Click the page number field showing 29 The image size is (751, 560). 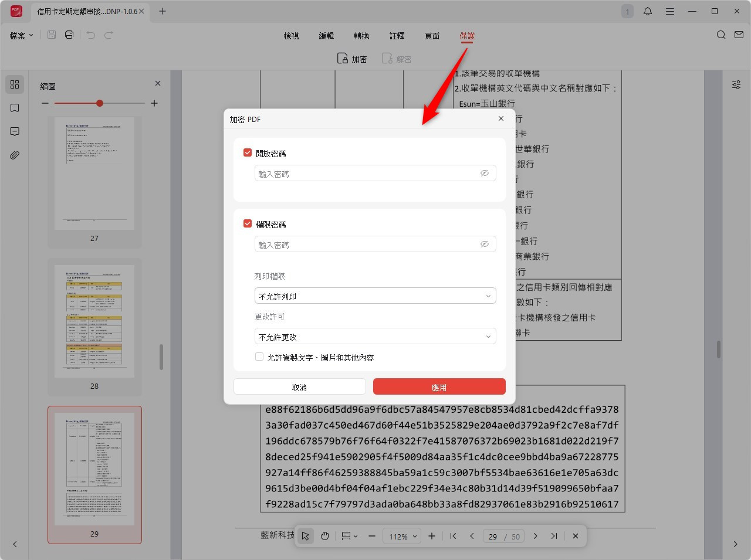coord(493,536)
